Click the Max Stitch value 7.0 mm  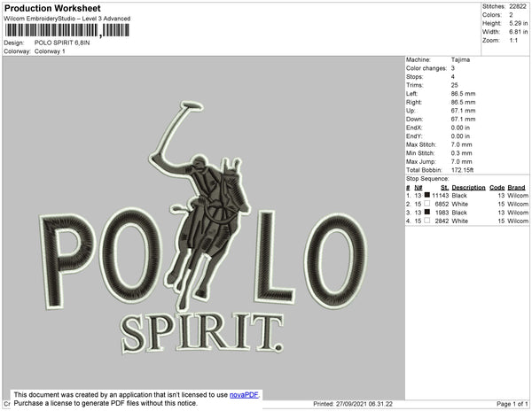tap(461, 144)
